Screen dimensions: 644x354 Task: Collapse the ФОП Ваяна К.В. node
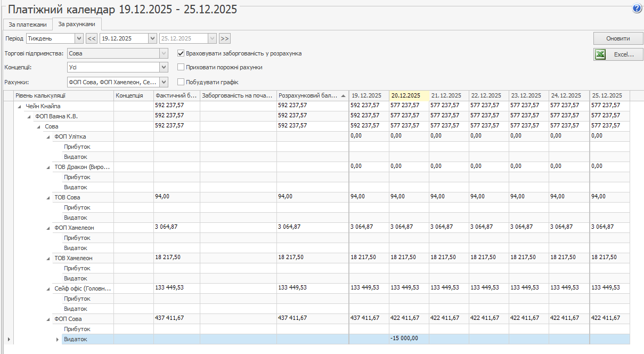(x=29, y=116)
